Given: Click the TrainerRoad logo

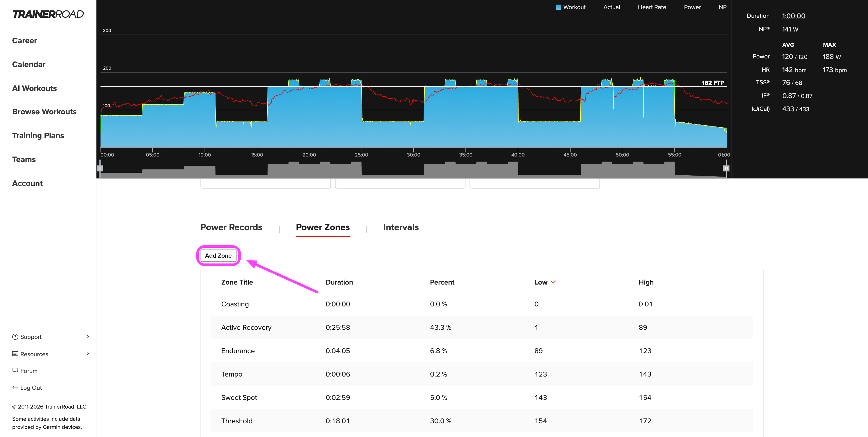Looking at the screenshot, I should pos(48,14).
